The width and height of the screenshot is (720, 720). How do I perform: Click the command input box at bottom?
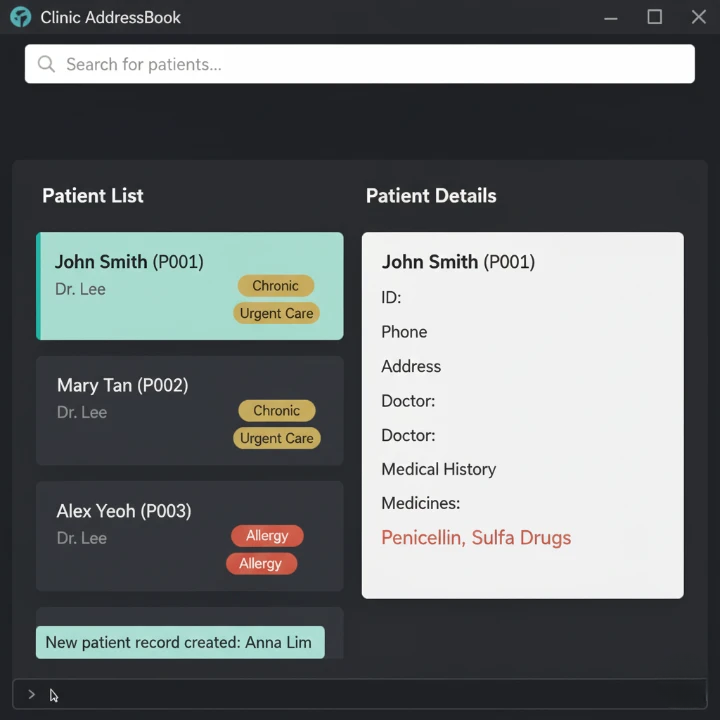pyautogui.click(x=370, y=694)
